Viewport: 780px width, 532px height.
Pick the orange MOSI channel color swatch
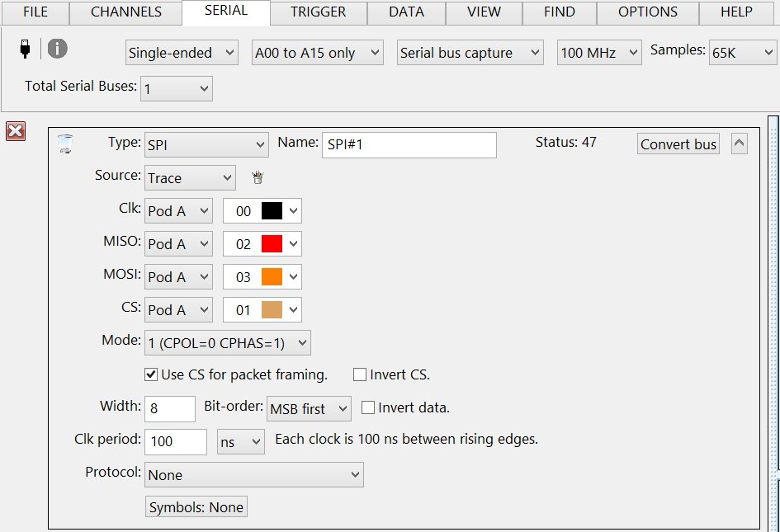(272, 277)
